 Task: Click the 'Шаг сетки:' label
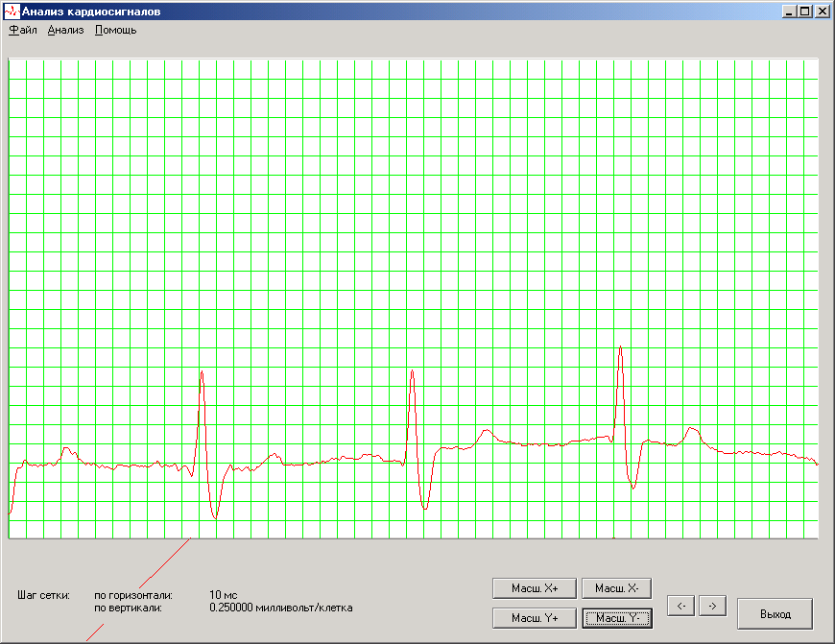point(43,595)
